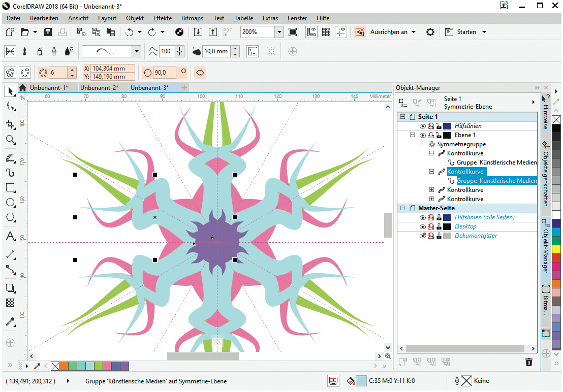Open the zoom level dropdown
563x392 pixels.
tap(279, 32)
